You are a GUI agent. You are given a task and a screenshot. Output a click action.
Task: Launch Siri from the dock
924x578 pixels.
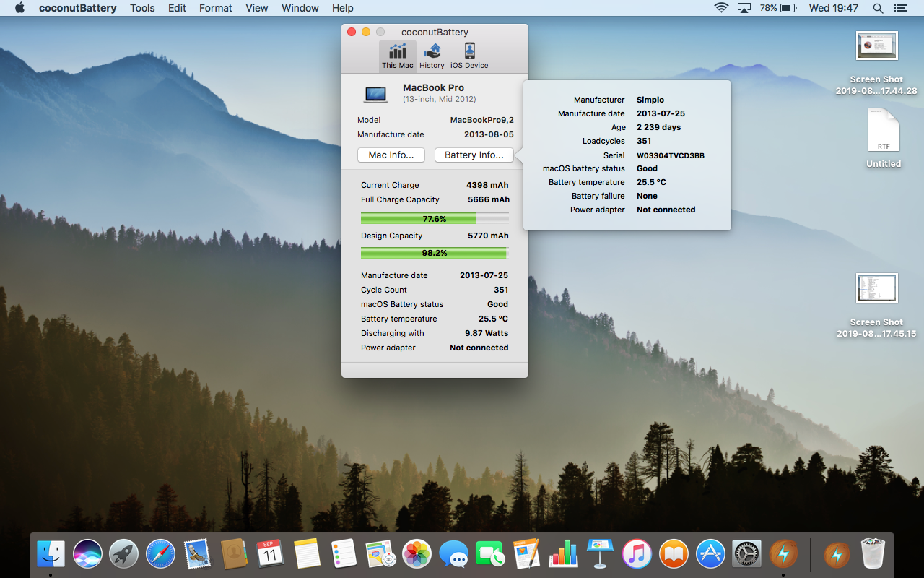point(87,554)
